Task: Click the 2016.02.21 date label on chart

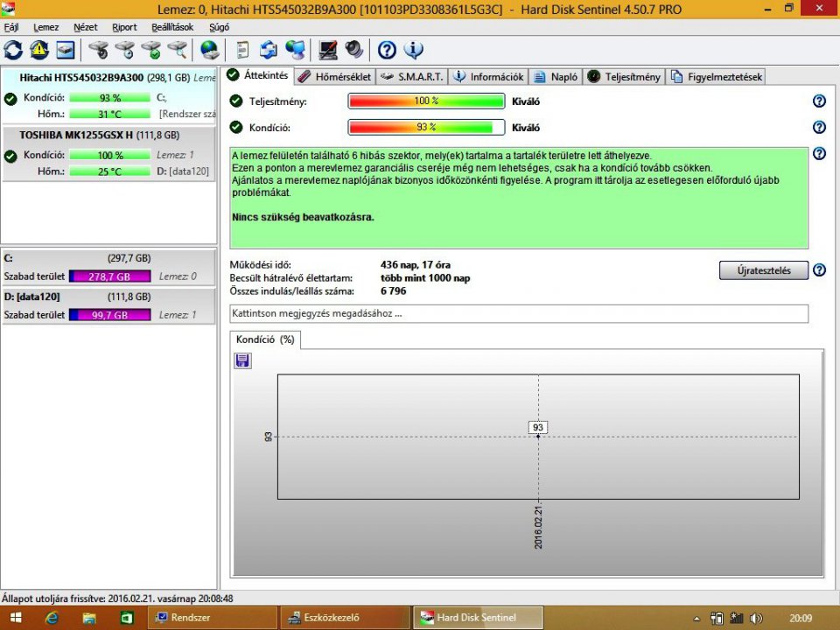Action: [538, 527]
